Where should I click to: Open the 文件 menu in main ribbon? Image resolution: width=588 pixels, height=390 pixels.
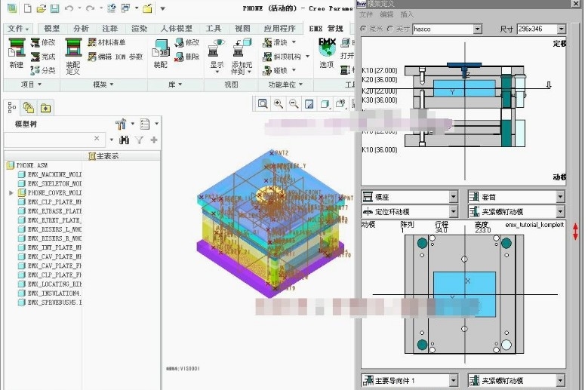click(x=17, y=29)
